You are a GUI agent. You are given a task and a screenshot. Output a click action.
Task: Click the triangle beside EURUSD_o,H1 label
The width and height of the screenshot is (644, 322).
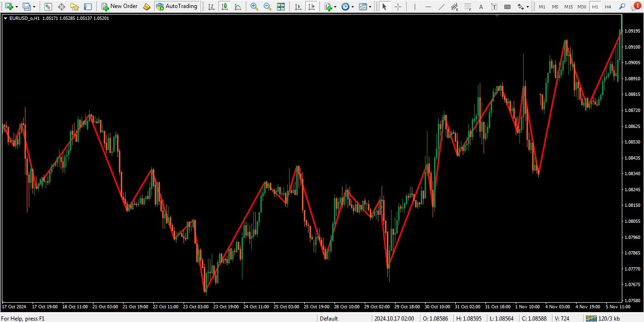point(5,18)
